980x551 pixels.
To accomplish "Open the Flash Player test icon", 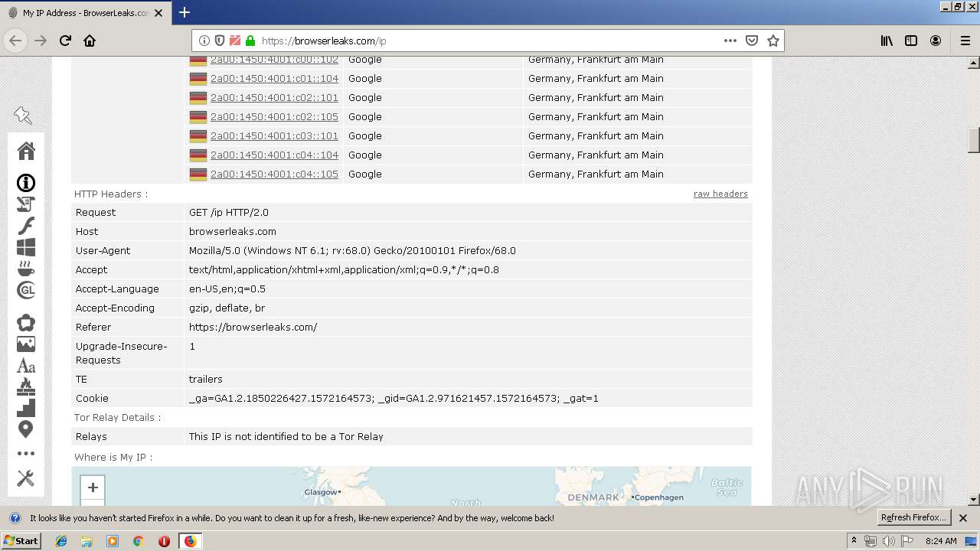I will pyautogui.click(x=26, y=226).
